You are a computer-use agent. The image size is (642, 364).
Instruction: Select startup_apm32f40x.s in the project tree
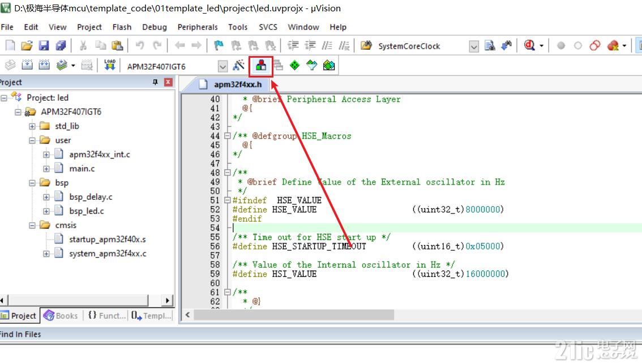[x=107, y=239]
